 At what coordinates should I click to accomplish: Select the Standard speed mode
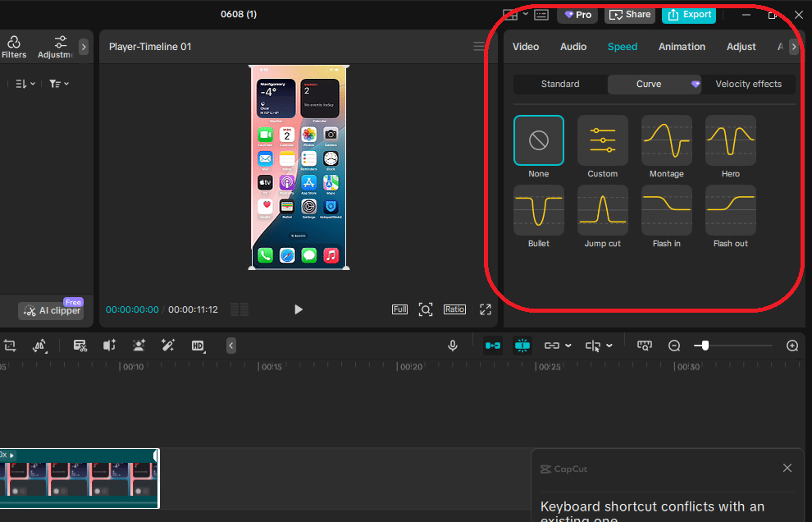pyautogui.click(x=560, y=84)
